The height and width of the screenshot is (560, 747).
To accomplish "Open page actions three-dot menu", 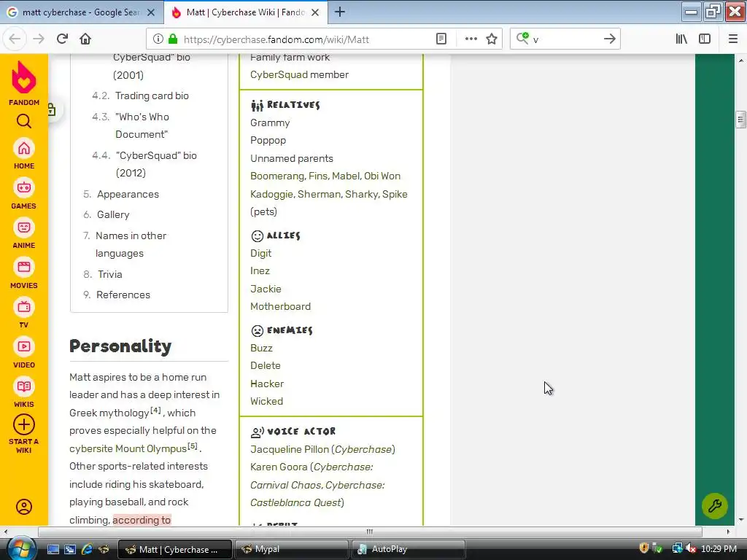I will (x=471, y=39).
